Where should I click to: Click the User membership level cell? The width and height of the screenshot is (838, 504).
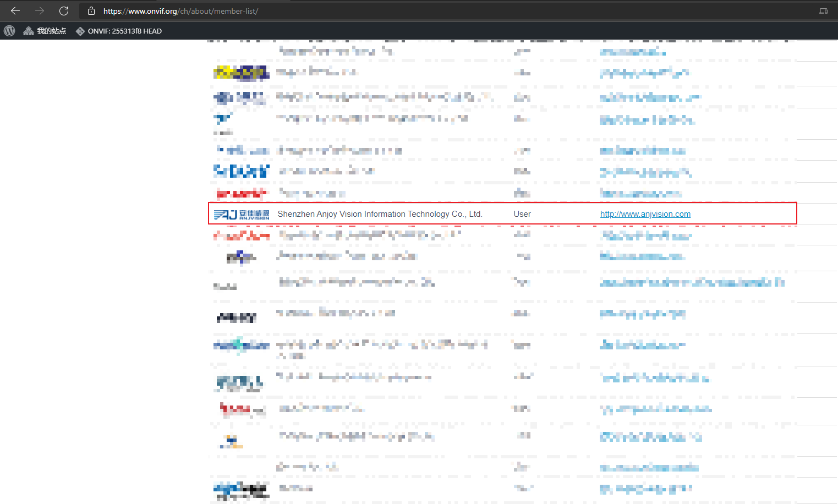click(x=522, y=214)
